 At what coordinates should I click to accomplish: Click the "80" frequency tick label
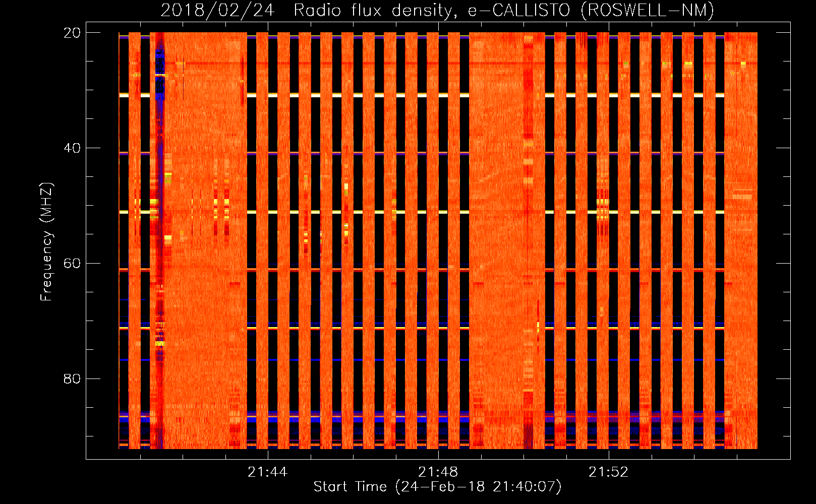click(72, 379)
